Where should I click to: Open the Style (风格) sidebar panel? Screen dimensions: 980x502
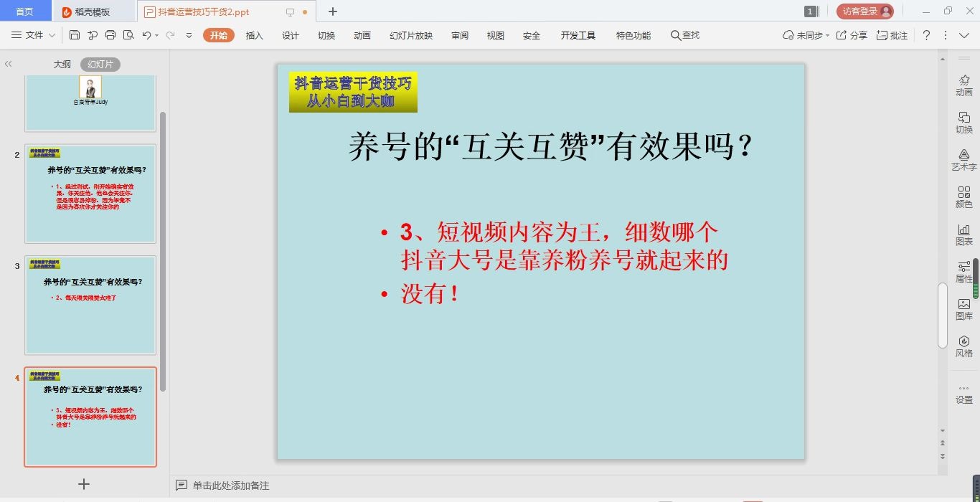[963, 346]
